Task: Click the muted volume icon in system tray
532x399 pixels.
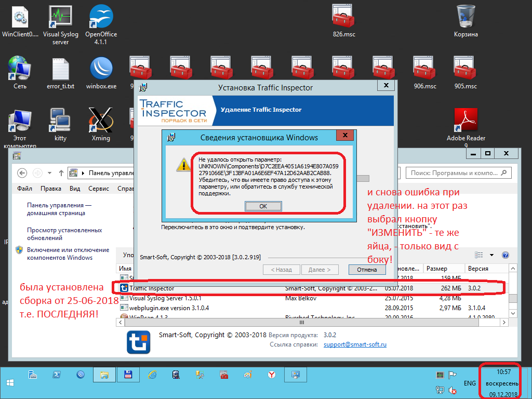Action: [453, 390]
